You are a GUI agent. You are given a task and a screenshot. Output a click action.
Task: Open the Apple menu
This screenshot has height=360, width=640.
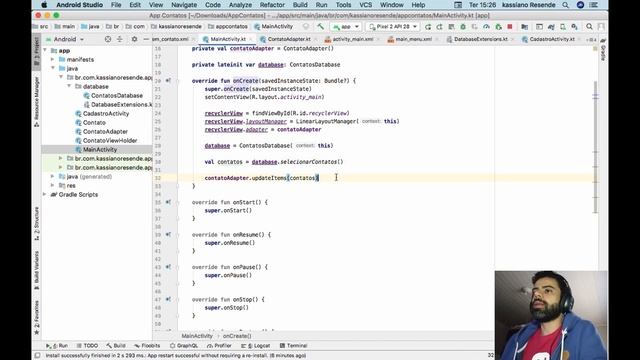(x=44, y=5)
